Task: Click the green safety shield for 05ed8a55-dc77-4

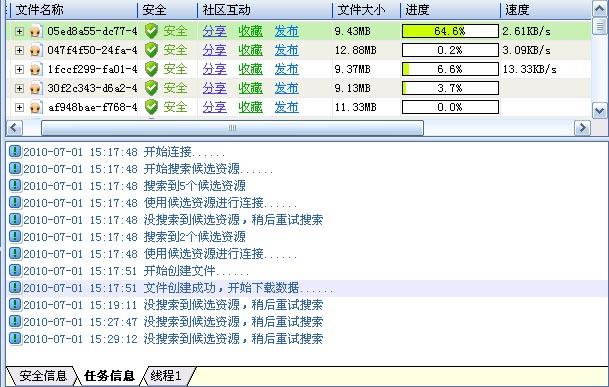Action: click(x=151, y=31)
